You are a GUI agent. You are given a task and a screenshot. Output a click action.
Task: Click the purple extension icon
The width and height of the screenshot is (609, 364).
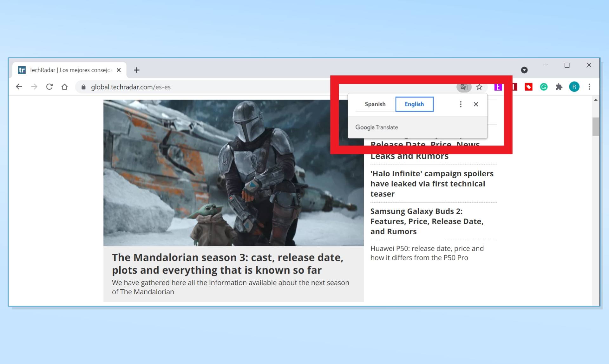[x=498, y=87]
